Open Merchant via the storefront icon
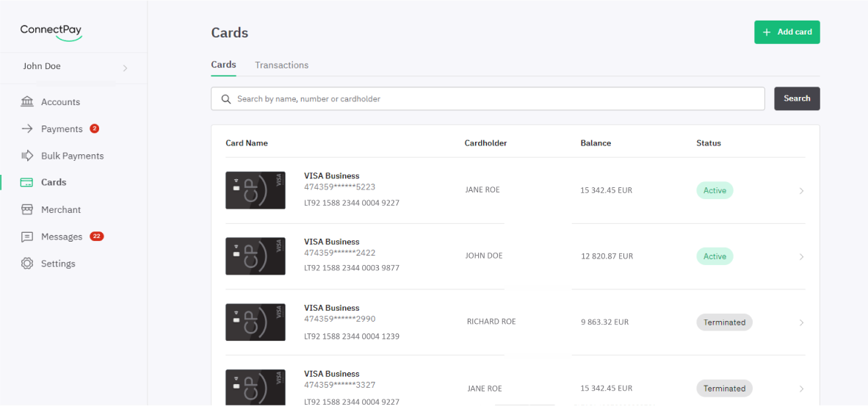 tap(26, 209)
